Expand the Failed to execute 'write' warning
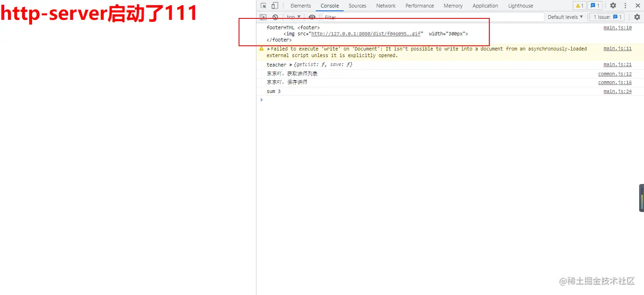The height and width of the screenshot is (295, 644). coord(269,49)
